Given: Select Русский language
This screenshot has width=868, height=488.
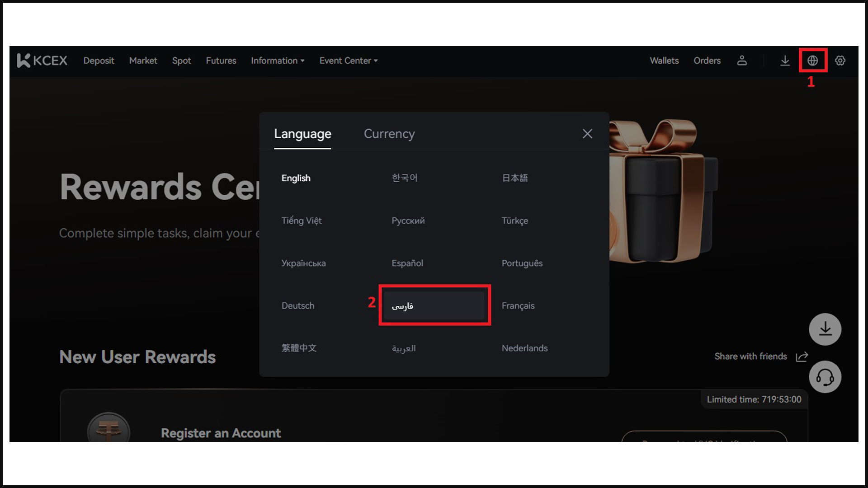Looking at the screenshot, I should point(408,221).
